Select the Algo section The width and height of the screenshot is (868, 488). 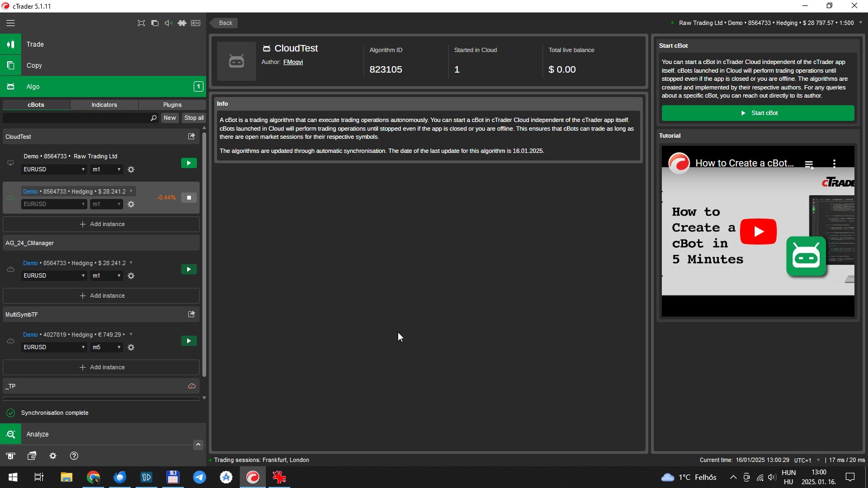pyautogui.click(x=103, y=86)
